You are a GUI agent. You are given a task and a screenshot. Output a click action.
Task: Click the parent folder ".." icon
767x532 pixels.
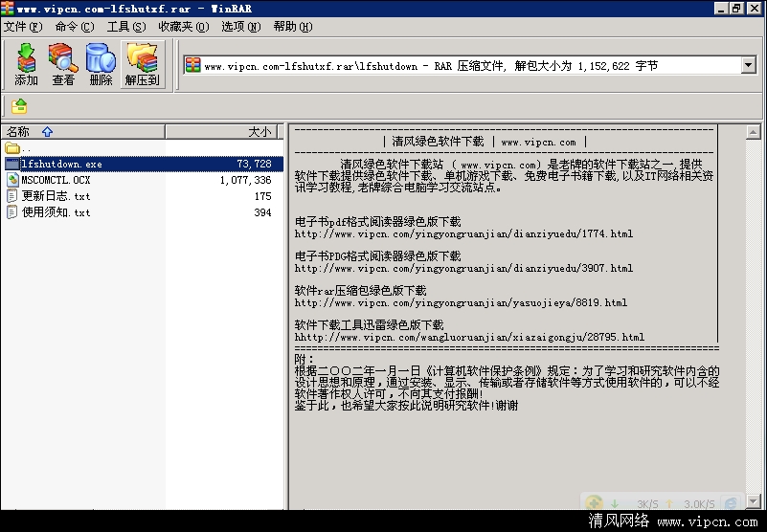point(12,147)
